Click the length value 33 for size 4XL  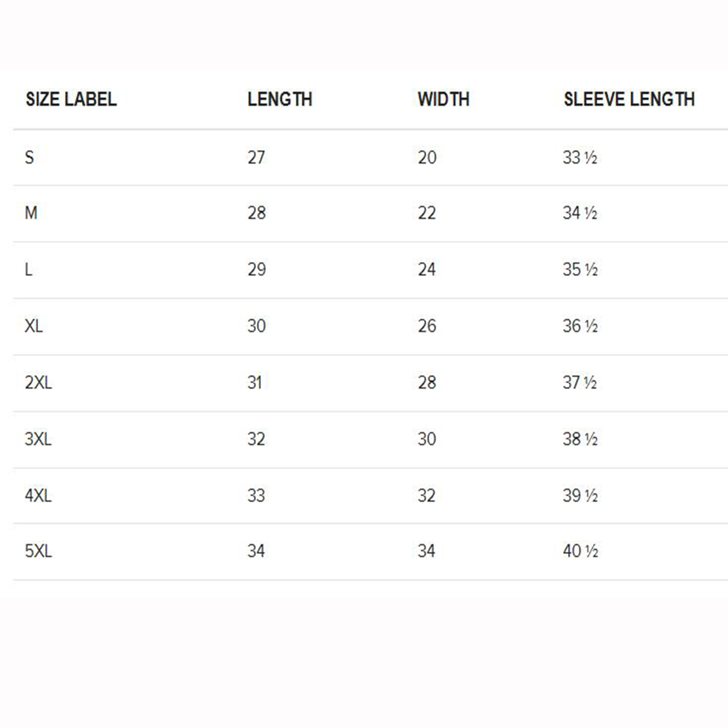256,495
